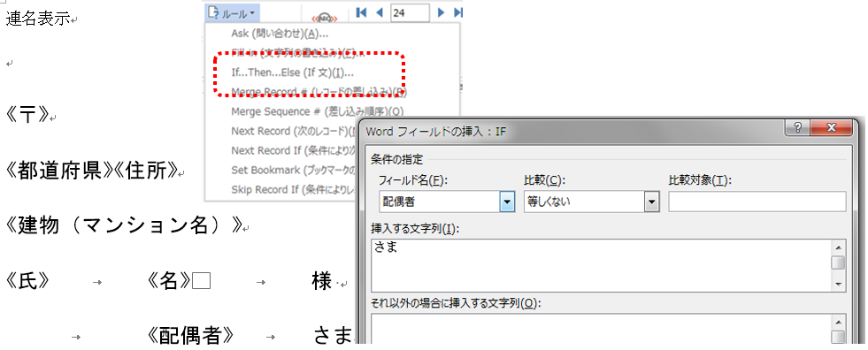Click the 様 text in the document
Image resolution: width=868 pixels, height=350 pixels.
click(x=321, y=281)
